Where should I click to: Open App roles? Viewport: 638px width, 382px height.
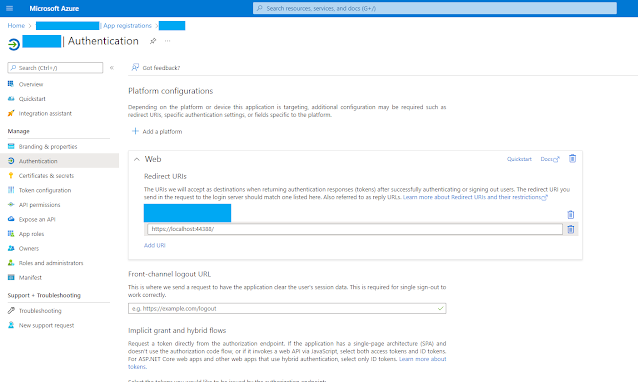point(31,234)
